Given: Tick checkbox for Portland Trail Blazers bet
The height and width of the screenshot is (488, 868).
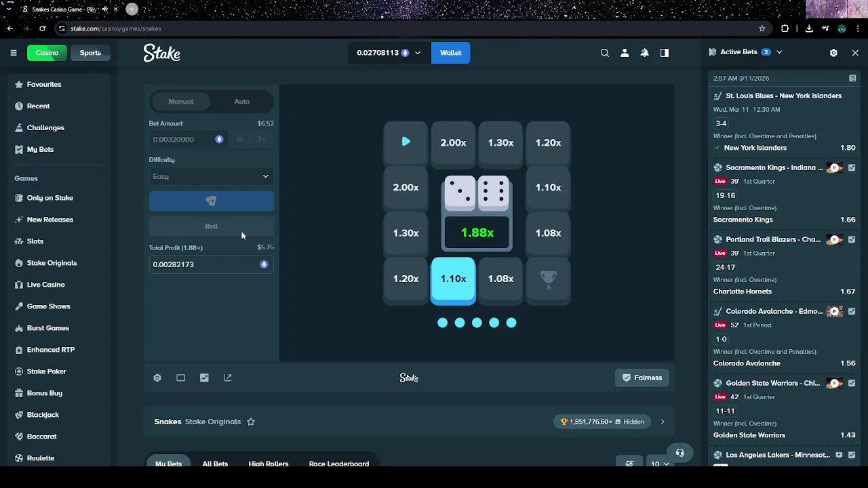Looking at the screenshot, I should [x=852, y=240].
